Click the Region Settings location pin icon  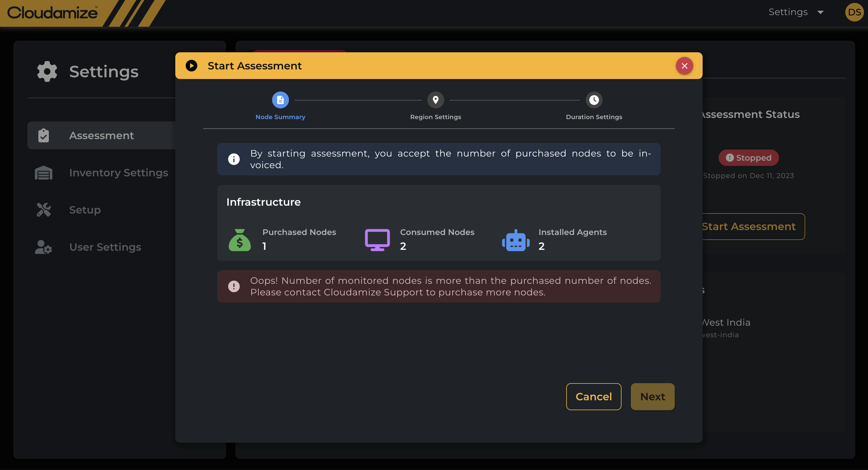click(435, 100)
